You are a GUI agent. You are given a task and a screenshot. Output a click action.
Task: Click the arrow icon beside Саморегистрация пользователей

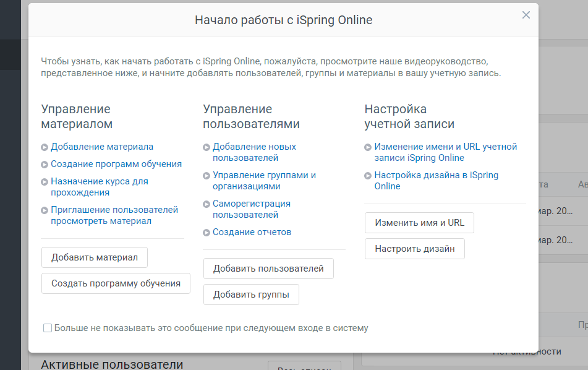(x=206, y=204)
